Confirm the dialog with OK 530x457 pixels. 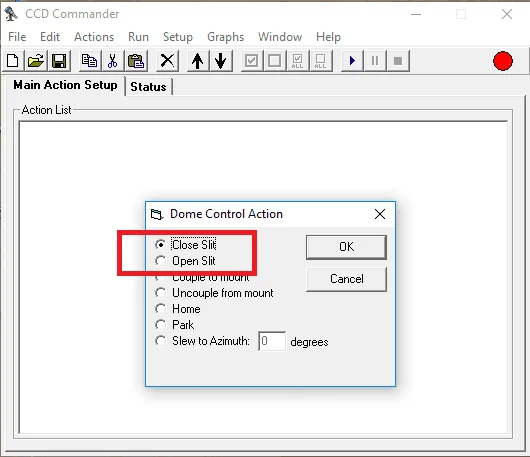(x=346, y=247)
